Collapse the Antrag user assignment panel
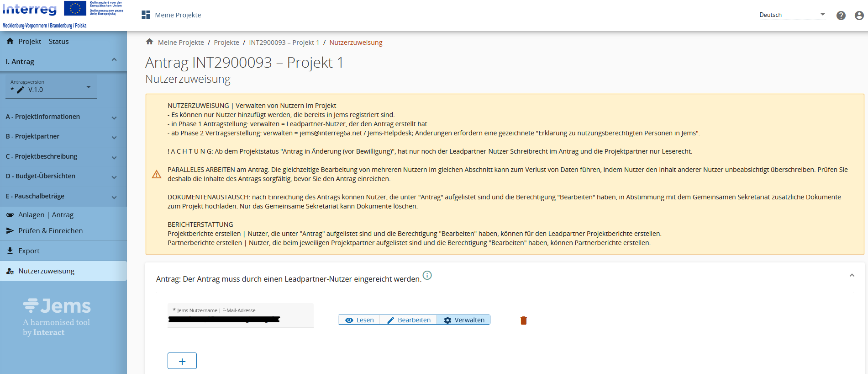The height and width of the screenshot is (374, 868). pos(852,275)
